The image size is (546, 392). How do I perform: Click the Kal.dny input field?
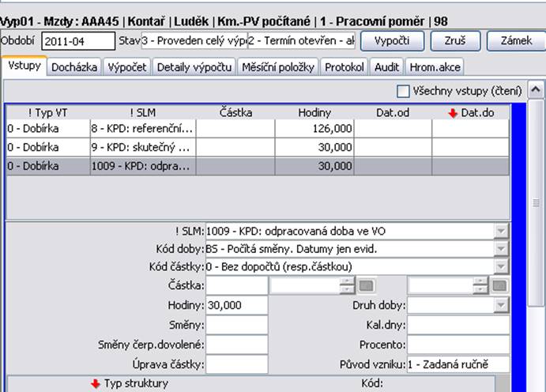coord(458,325)
